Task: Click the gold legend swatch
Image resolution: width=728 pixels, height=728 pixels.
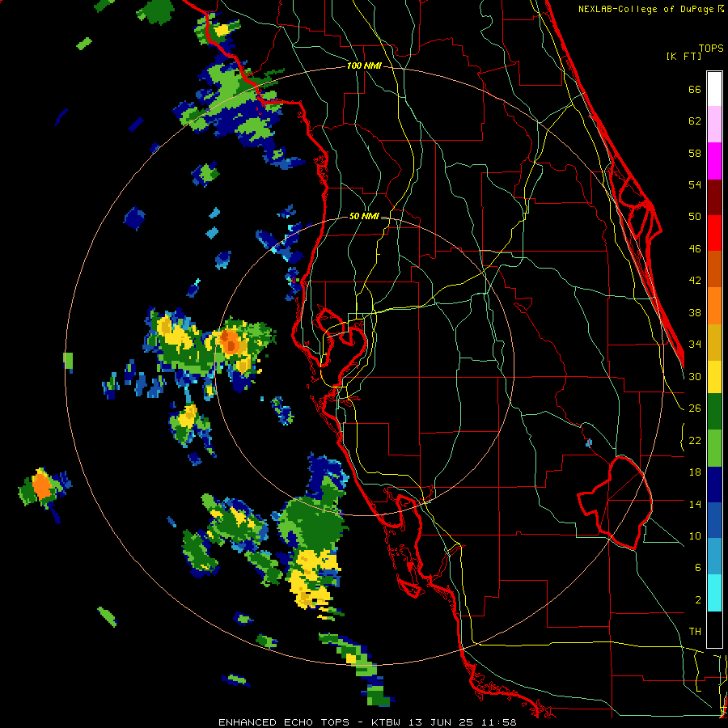Action: [714, 342]
